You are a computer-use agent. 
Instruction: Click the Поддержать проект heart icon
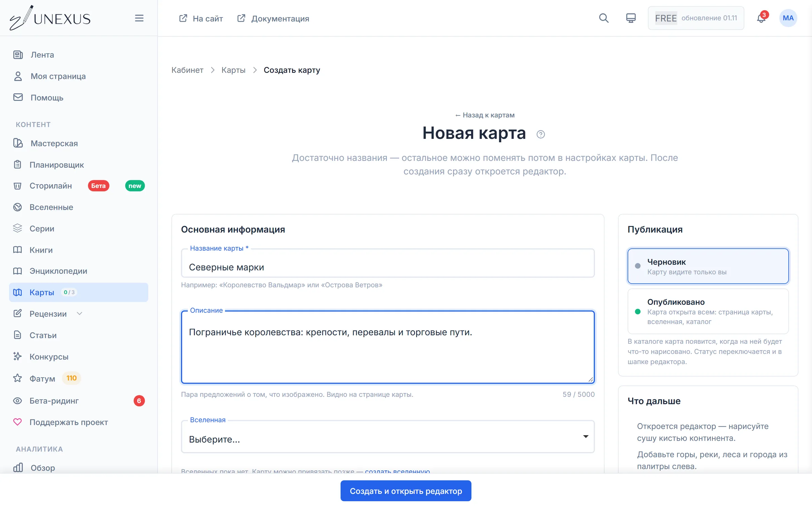tap(18, 422)
